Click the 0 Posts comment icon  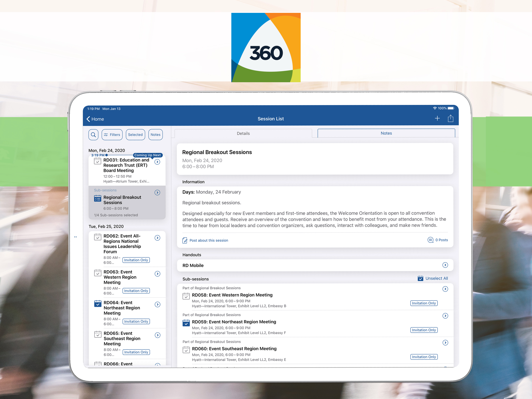pyautogui.click(x=430, y=240)
